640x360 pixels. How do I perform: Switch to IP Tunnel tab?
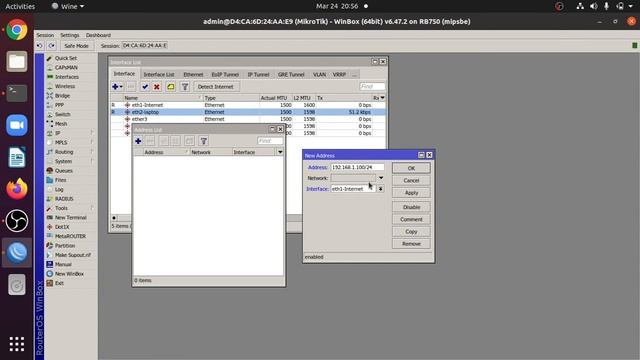(258, 75)
